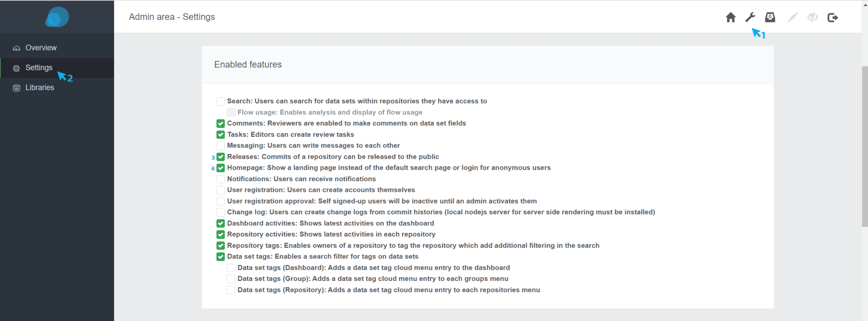Enable the Notifications checkbox
Screen dimensions: 868x321
coord(220,179)
